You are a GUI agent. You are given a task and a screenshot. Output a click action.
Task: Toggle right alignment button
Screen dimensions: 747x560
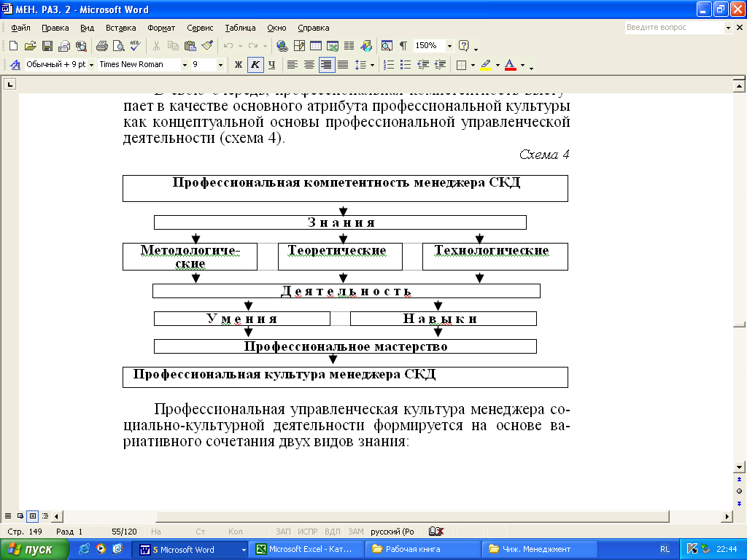326,65
